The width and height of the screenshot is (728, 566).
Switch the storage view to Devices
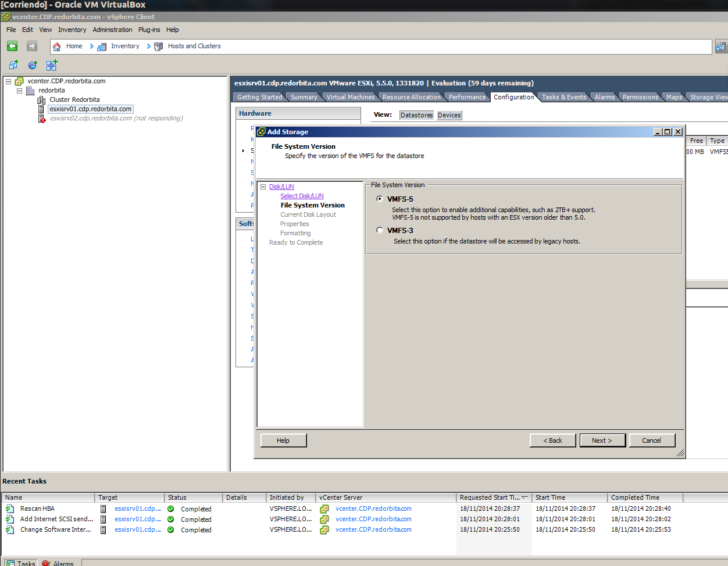(x=449, y=115)
